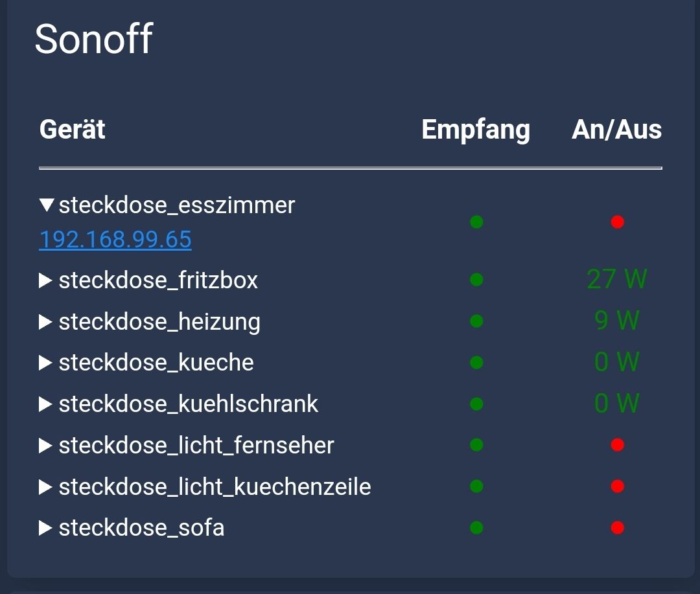Click the An/Aus column header
This screenshot has width=700, height=594.
616,130
